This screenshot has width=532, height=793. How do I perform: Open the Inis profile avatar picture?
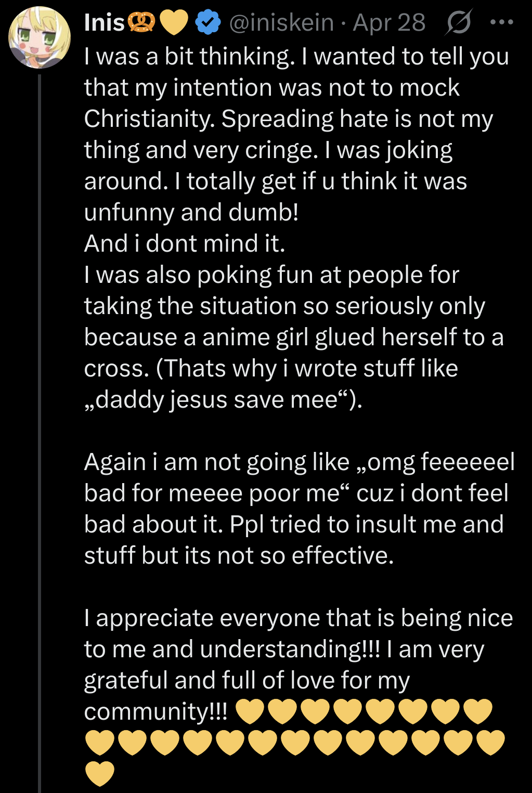click(40, 38)
